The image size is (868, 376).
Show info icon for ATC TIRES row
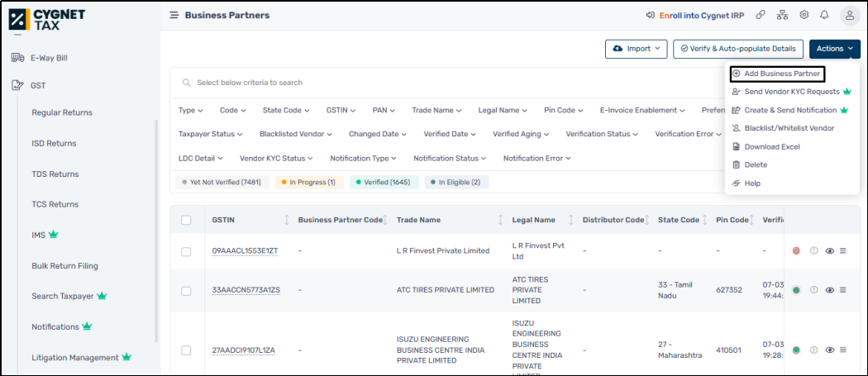pyautogui.click(x=813, y=289)
